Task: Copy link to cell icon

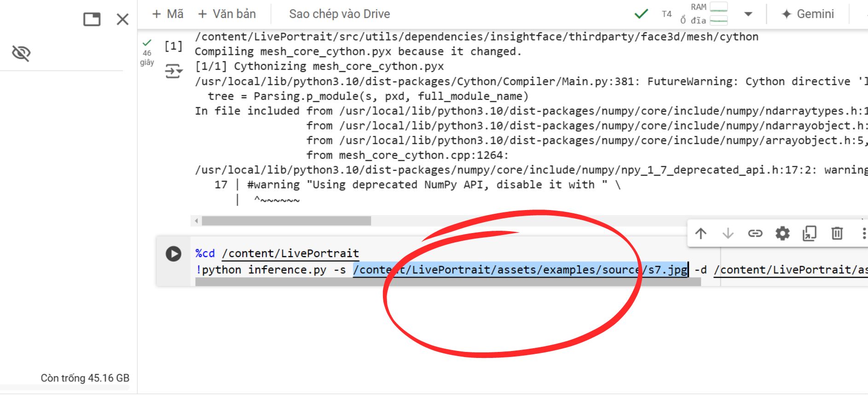Action: (755, 234)
